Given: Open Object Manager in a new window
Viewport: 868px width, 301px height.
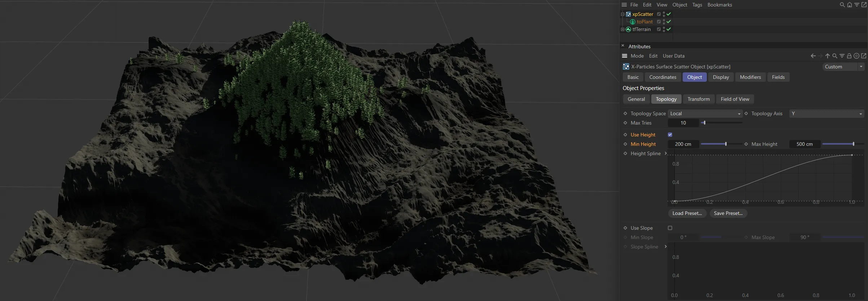Looking at the screenshot, I should pyautogui.click(x=864, y=5).
